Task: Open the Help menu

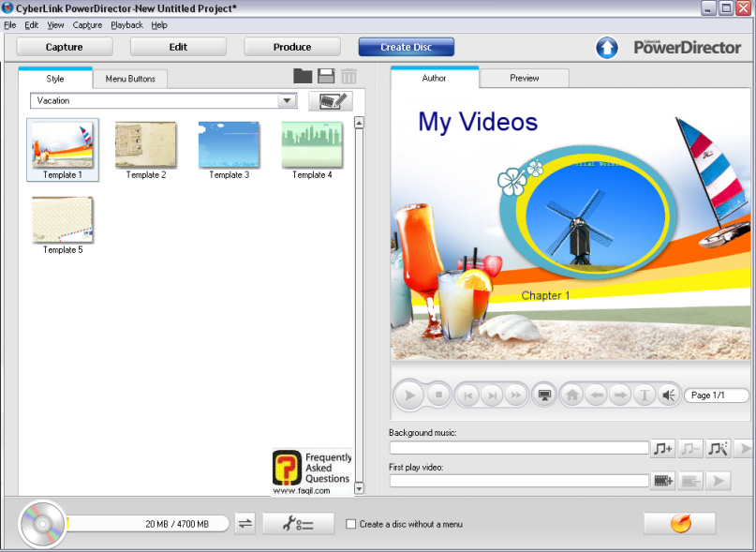Action: (x=159, y=25)
